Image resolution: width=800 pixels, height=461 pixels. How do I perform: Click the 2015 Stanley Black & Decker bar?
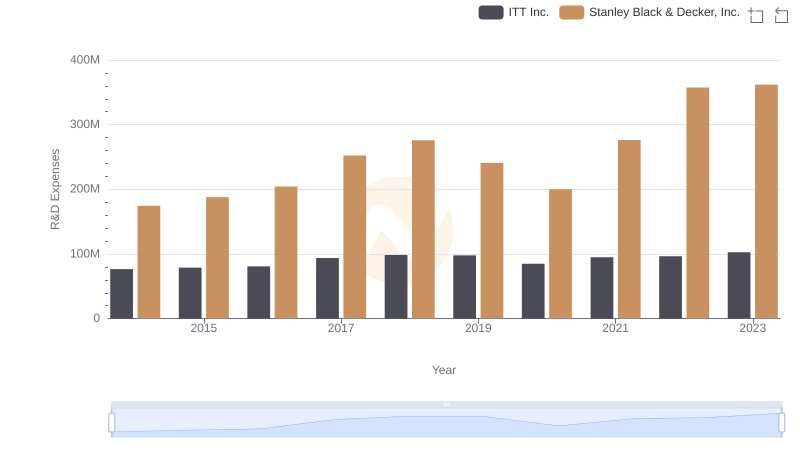[217, 258]
